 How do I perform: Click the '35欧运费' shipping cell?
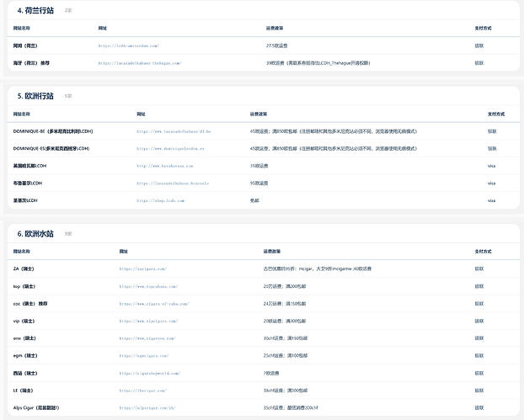259,166
